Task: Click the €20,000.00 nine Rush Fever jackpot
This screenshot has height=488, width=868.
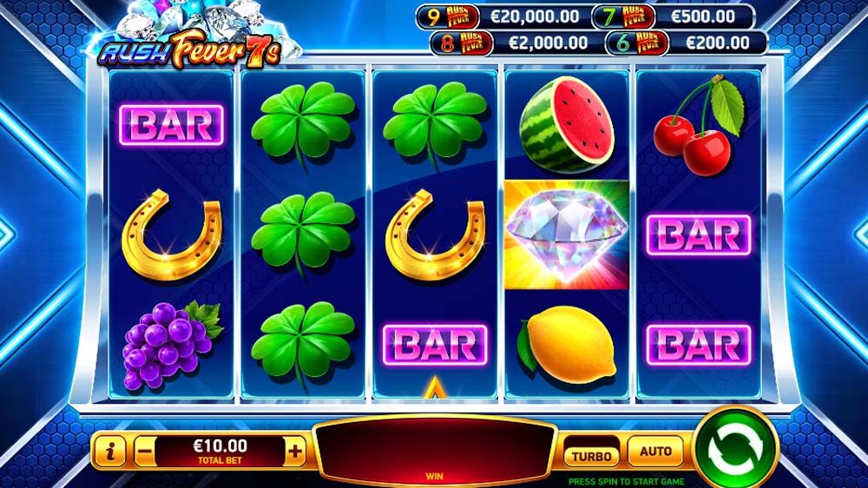Action: coord(503,16)
